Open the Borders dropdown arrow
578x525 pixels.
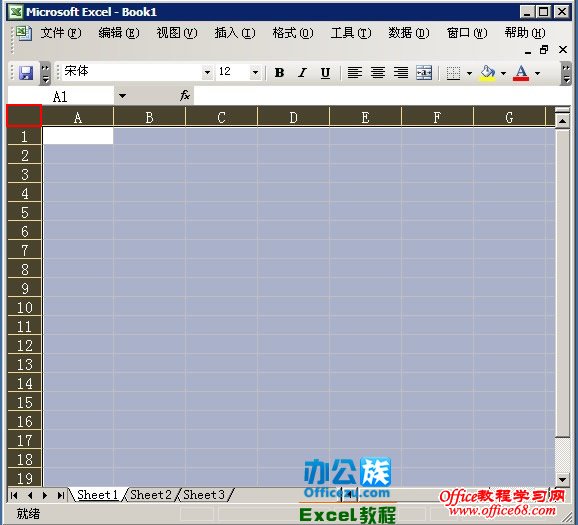click(469, 73)
